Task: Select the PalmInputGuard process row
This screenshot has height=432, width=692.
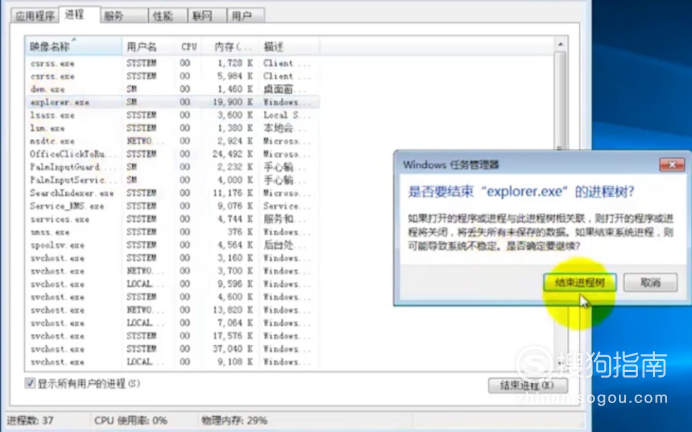Action: [172, 167]
